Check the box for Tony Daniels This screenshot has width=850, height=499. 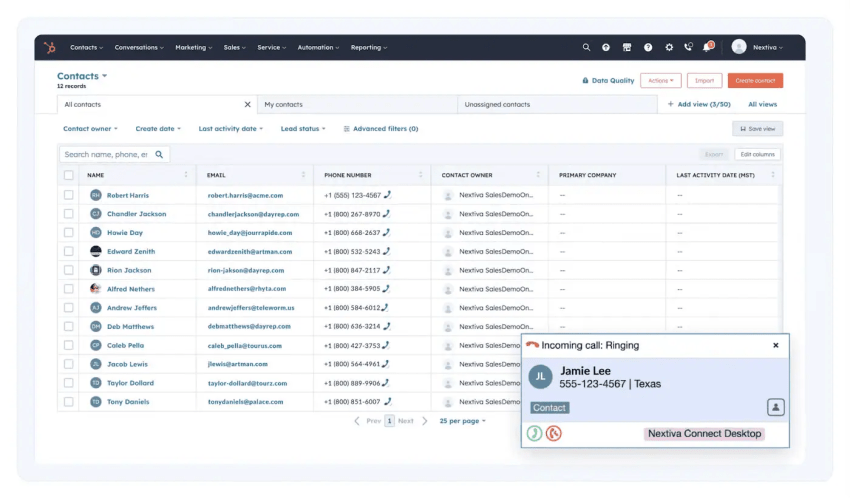68,401
